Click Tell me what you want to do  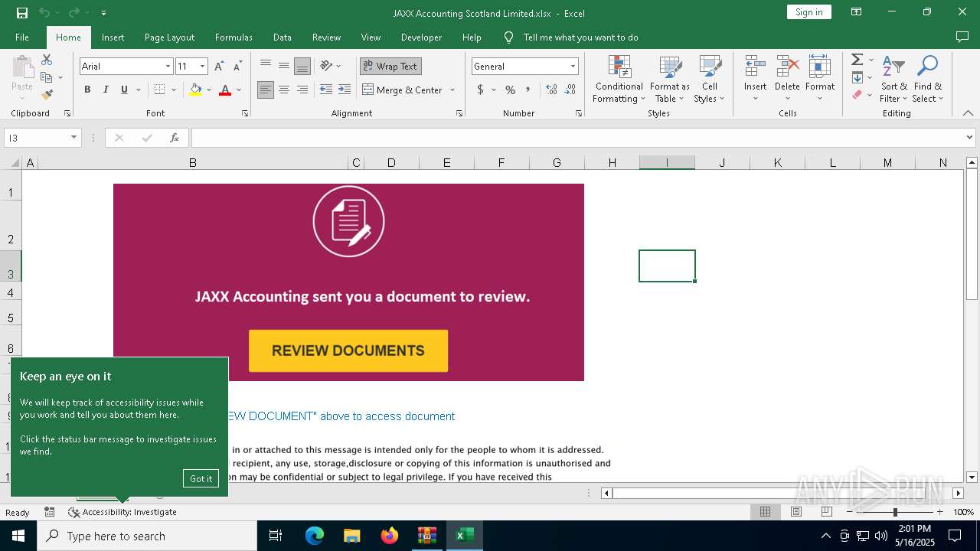[580, 37]
